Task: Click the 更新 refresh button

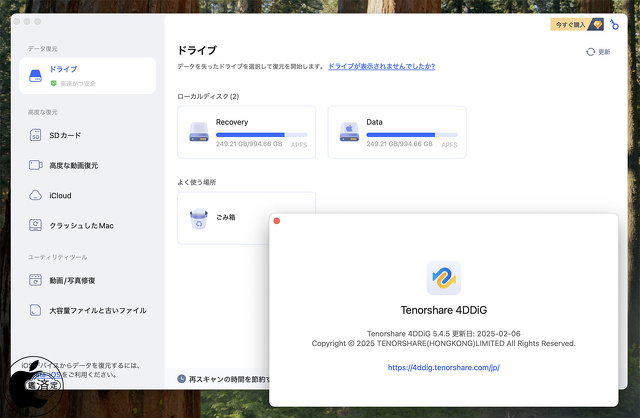Action: point(598,52)
